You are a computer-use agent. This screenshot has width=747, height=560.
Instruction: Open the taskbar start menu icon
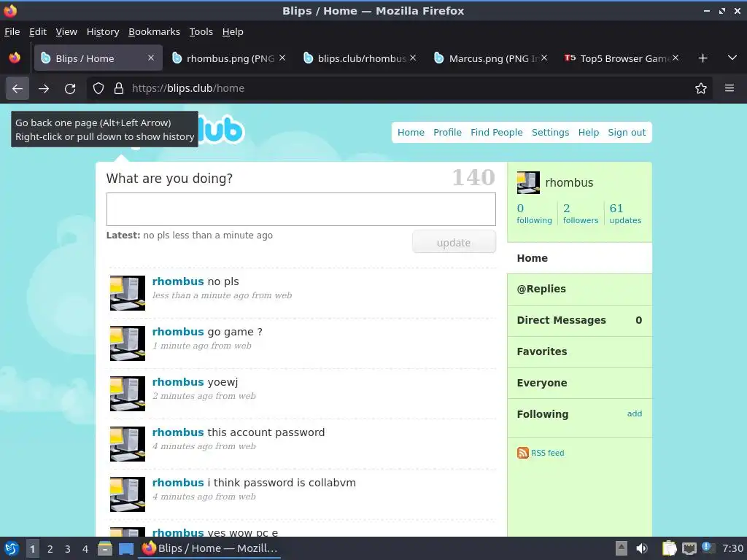tap(12, 548)
